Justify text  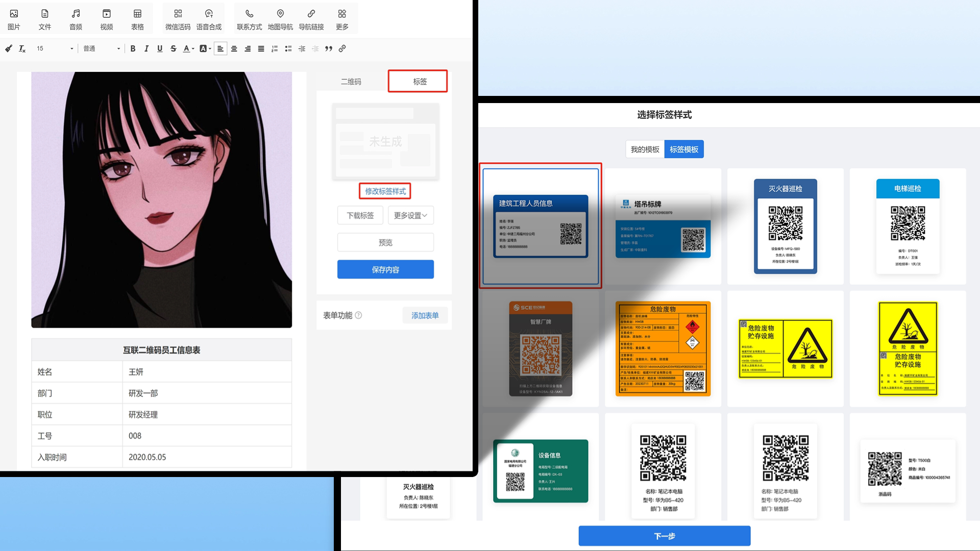261,48
